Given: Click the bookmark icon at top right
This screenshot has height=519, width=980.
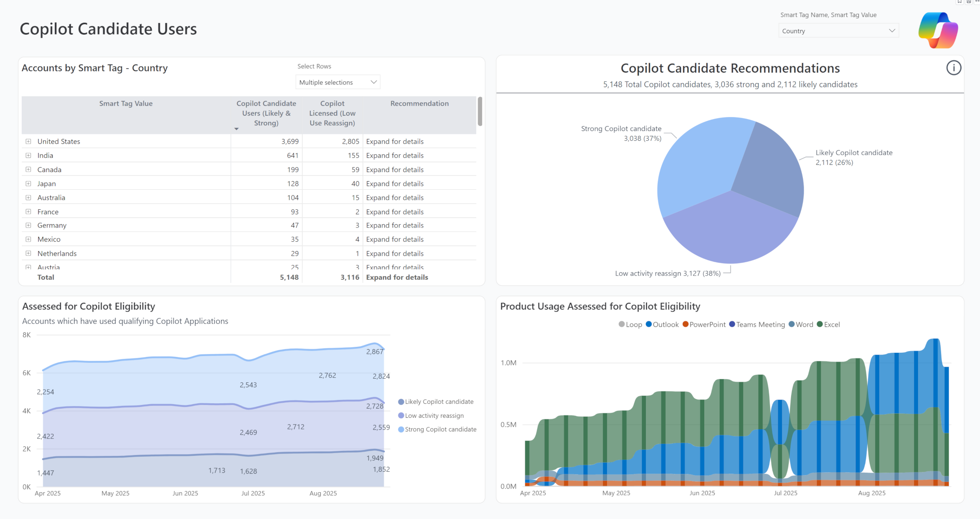Looking at the screenshot, I should (960, 2).
